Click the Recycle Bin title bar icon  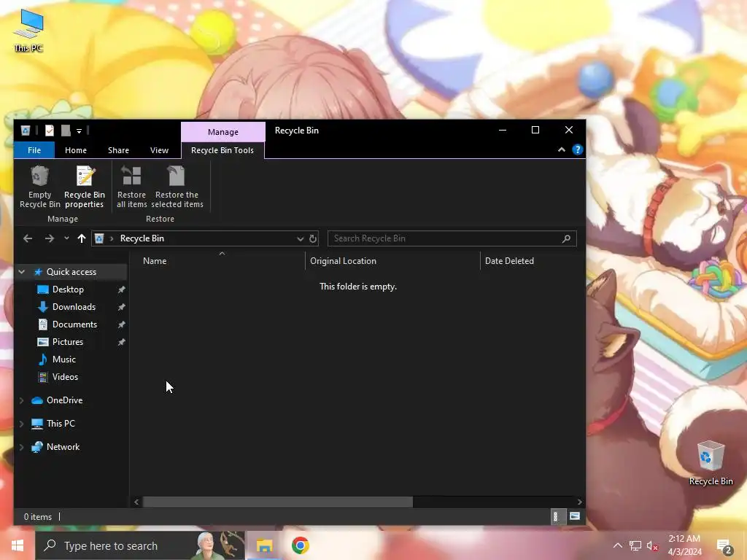26,131
